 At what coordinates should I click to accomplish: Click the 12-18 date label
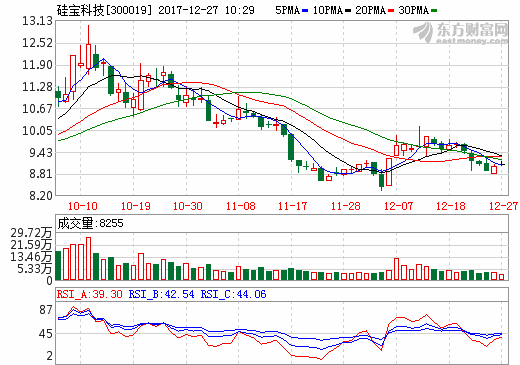click(x=450, y=206)
